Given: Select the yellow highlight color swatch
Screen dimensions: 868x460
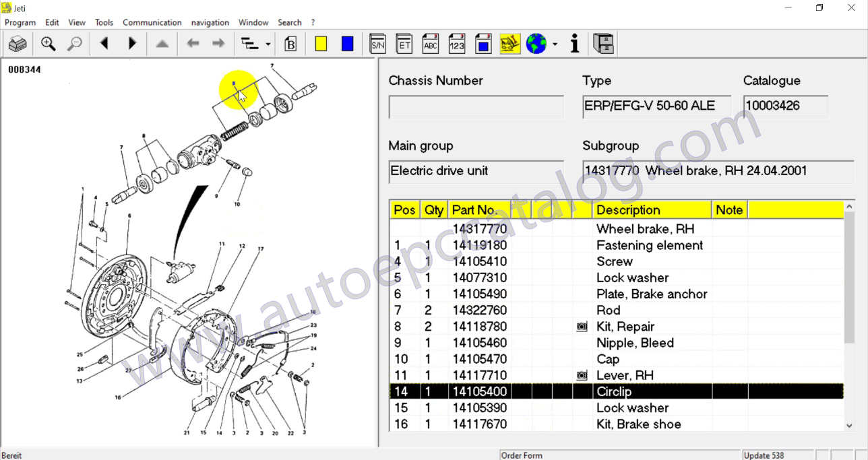Looking at the screenshot, I should point(320,43).
